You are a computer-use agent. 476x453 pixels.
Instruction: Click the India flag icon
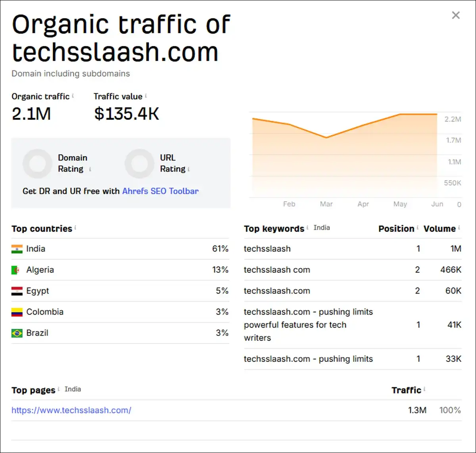17,249
